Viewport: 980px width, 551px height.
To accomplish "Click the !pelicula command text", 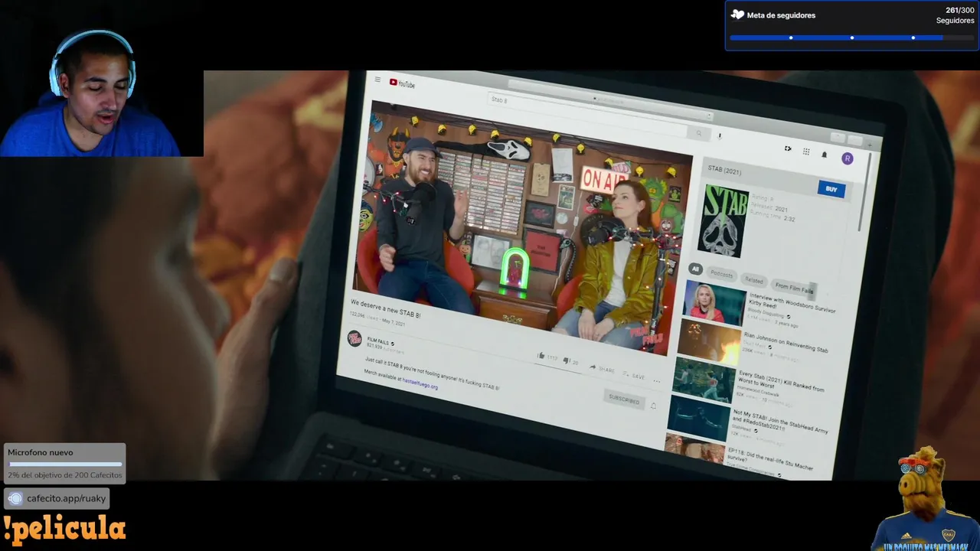I will 64,529.
